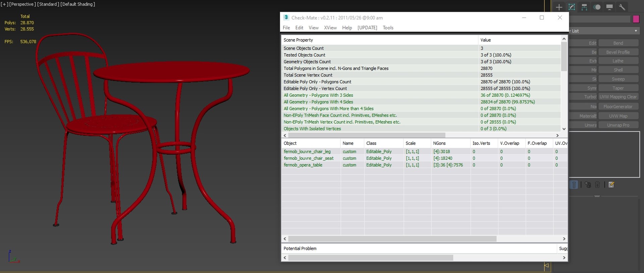Open the [Standard] viewport menu

pyautogui.click(x=48, y=4)
